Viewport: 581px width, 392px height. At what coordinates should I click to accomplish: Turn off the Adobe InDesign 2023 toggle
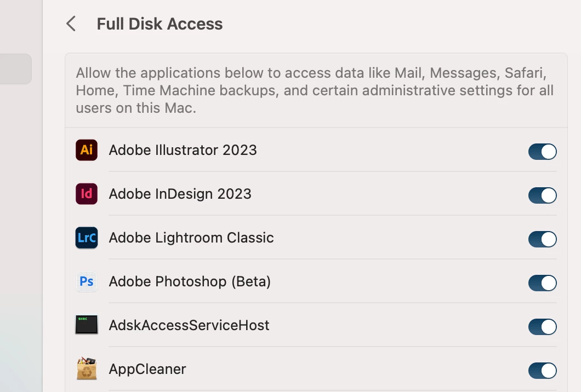[x=542, y=195]
